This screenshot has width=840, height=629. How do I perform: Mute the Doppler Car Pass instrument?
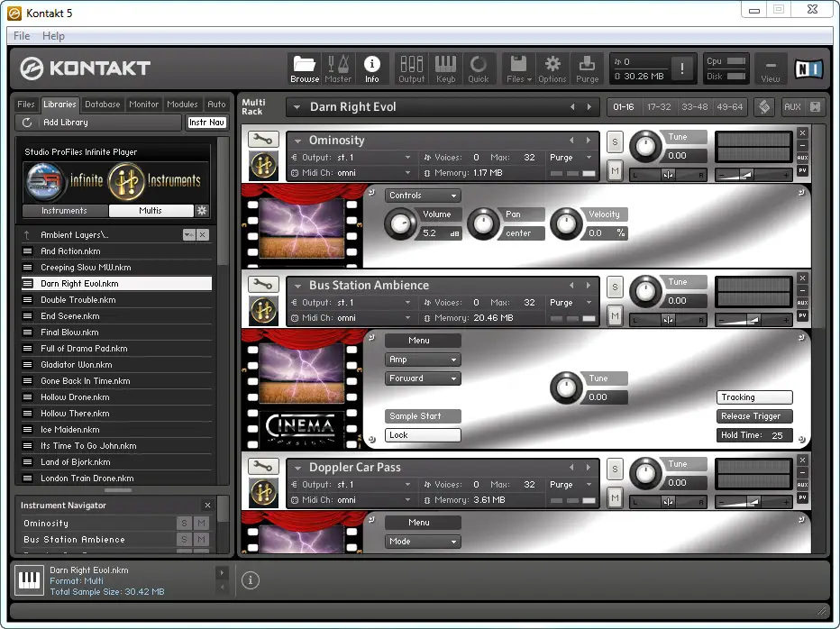pyautogui.click(x=615, y=498)
